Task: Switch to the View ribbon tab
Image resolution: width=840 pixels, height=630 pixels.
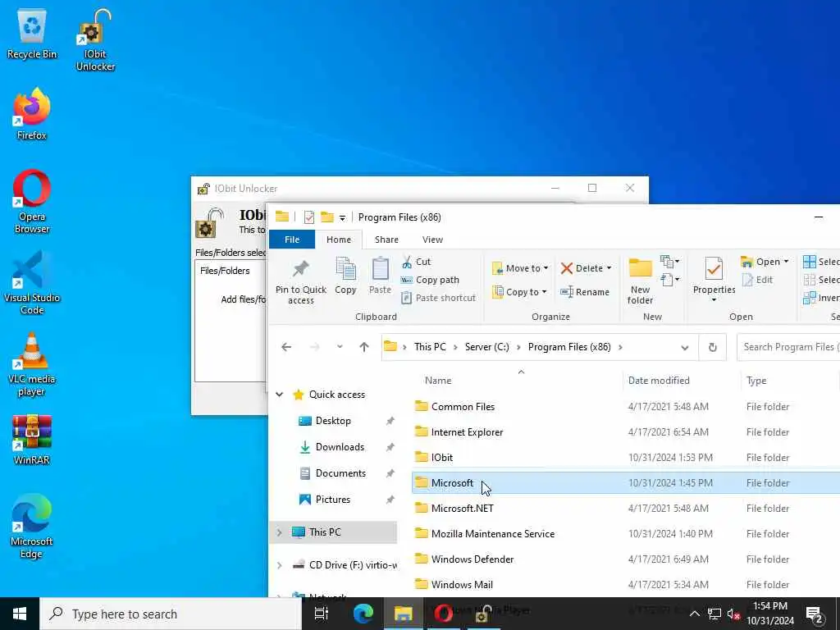Action: pyautogui.click(x=432, y=240)
